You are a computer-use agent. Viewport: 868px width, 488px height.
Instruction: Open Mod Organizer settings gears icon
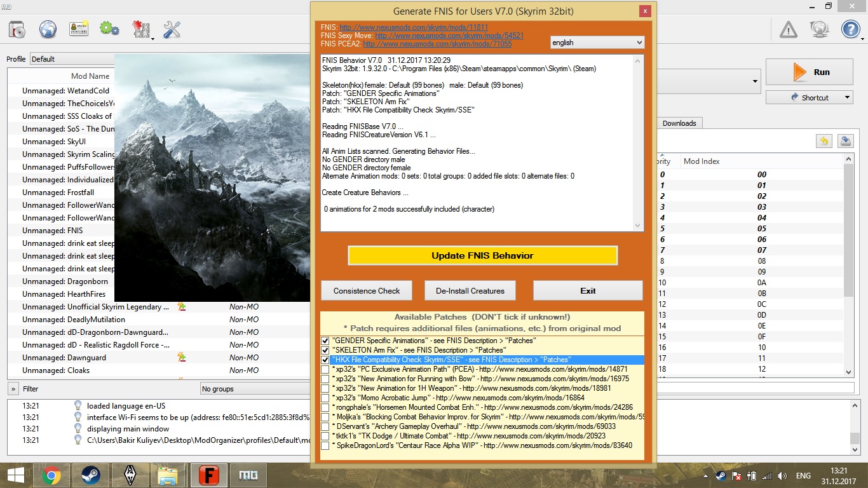coord(109,29)
